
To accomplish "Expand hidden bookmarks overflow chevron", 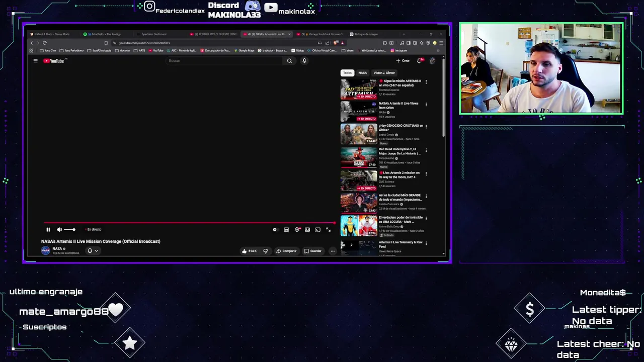I will point(438,50).
